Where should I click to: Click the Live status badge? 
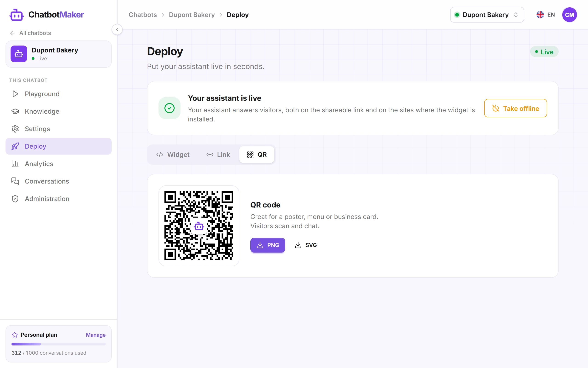tap(544, 52)
